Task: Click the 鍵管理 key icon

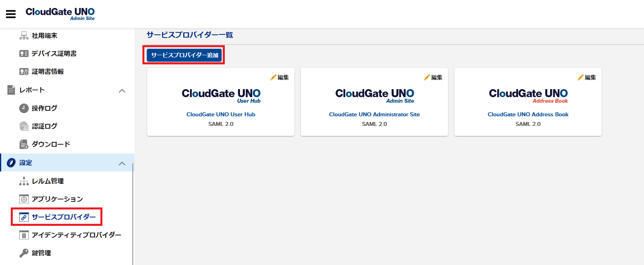Action: click(24, 253)
